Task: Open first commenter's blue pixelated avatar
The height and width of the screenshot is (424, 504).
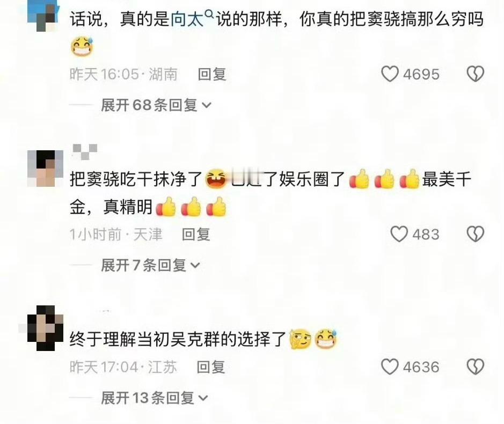Action: tap(43, 14)
